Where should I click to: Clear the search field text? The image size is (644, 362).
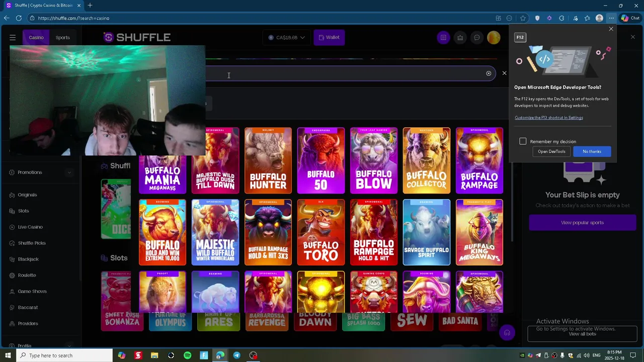pyautogui.click(x=489, y=73)
